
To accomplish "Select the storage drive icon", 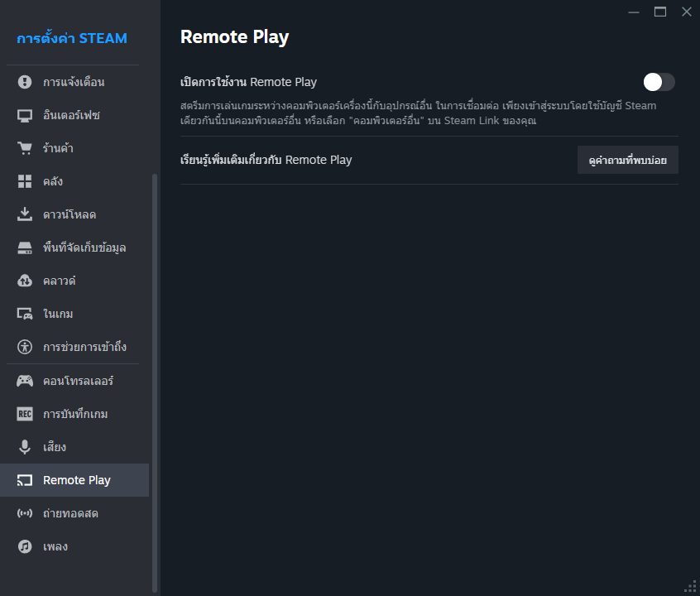I will pyautogui.click(x=25, y=248).
